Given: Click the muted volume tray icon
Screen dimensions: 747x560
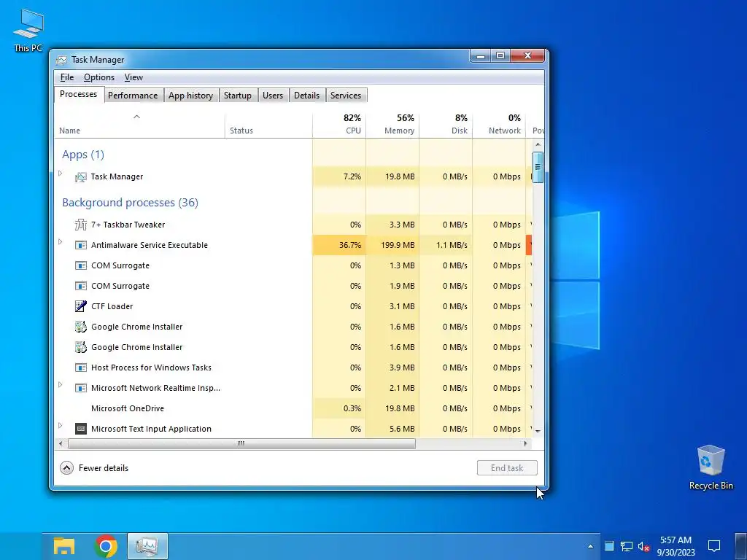Looking at the screenshot, I should [643, 546].
